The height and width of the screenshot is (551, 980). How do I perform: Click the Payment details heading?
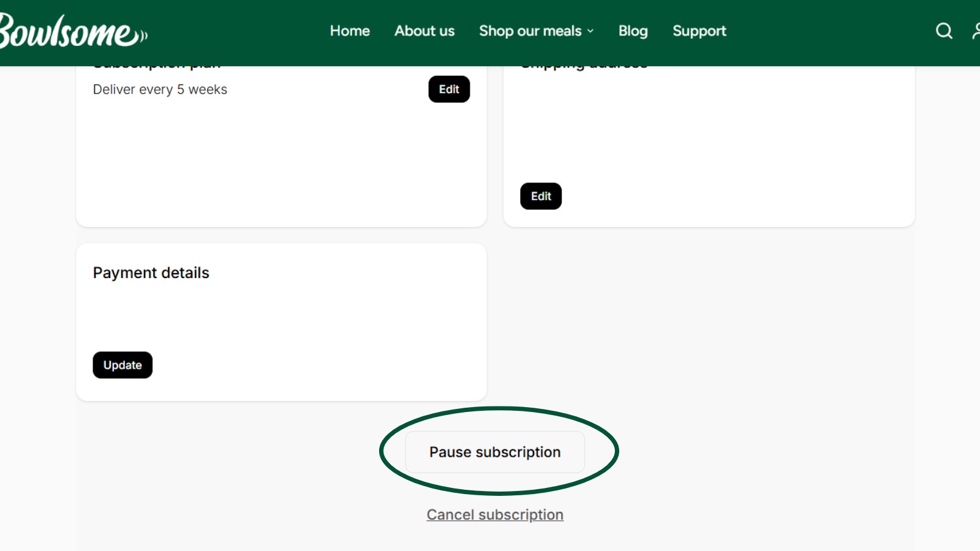(151, 273)
